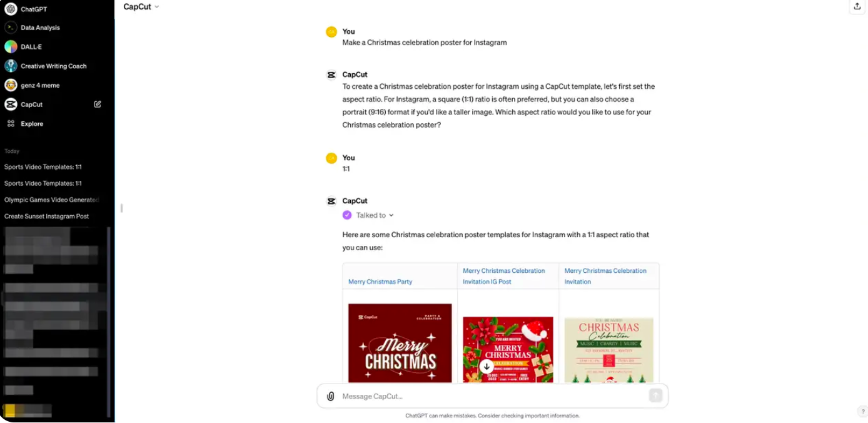Viewport: 868px width, 423px height.
Task: Open ChatGPT from the sidebar logo
Action: (x=11, y=9)
